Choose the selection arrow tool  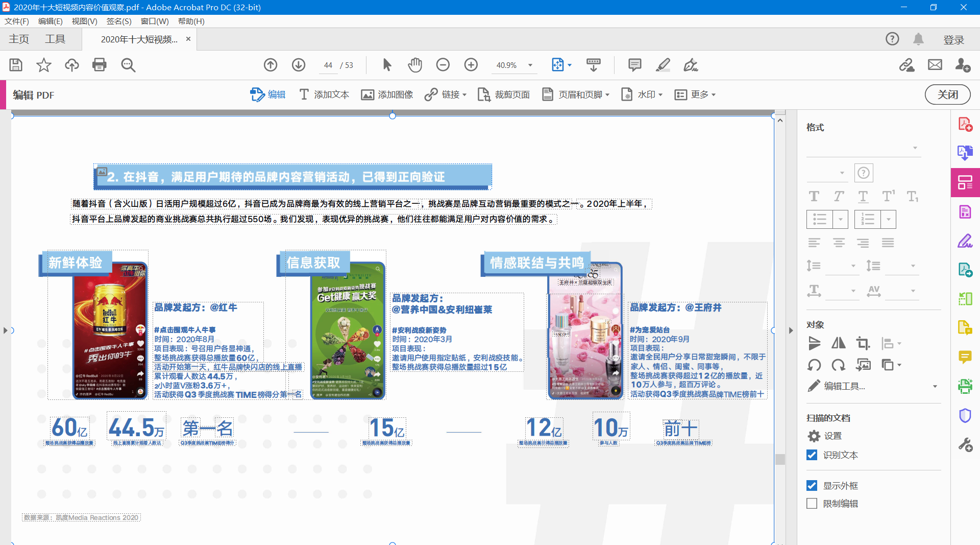(387, 65)
